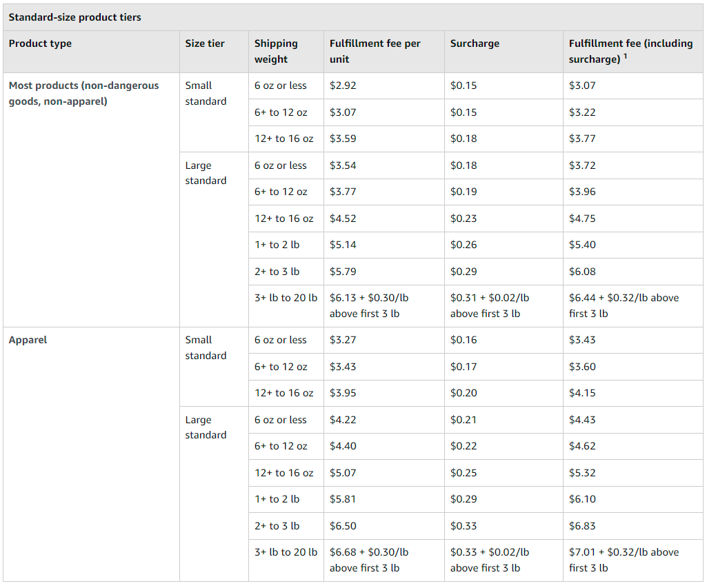This screenshot has height=588, width=707.
Task: Select the Product type column header
Action: tap(39, 43)
